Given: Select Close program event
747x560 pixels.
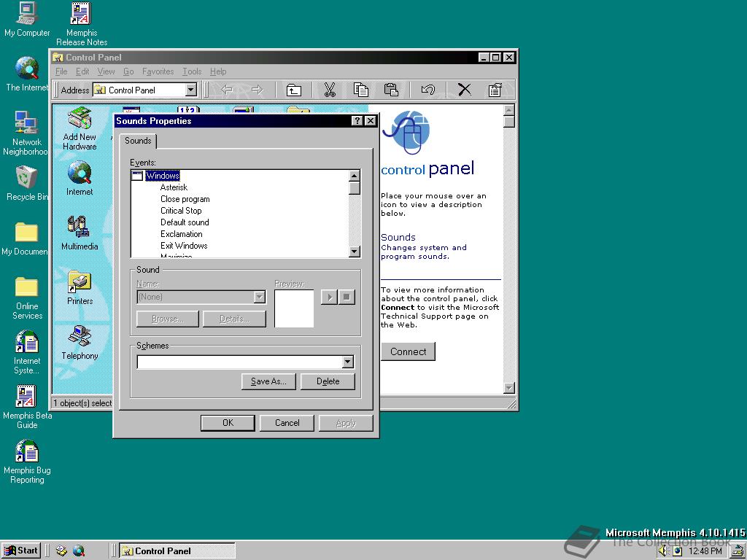Looking at the screenshot, I should pyautogui.click(x=185, y=200).
